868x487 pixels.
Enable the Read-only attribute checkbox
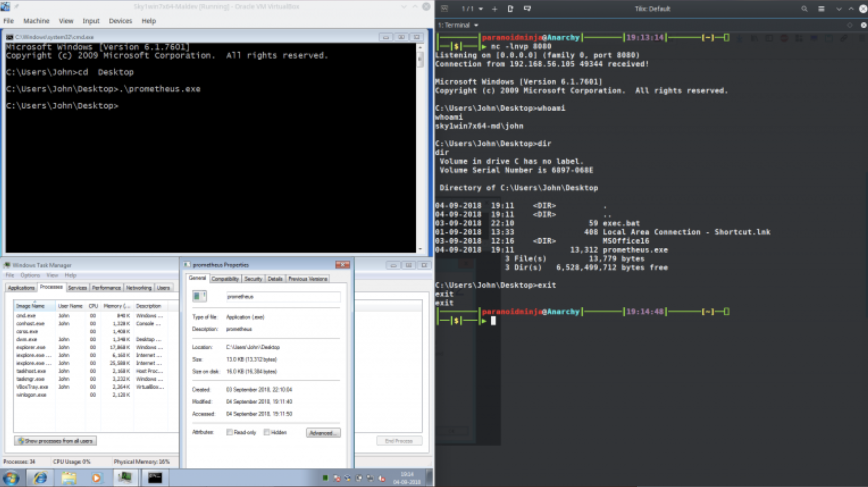click(230, 432)
